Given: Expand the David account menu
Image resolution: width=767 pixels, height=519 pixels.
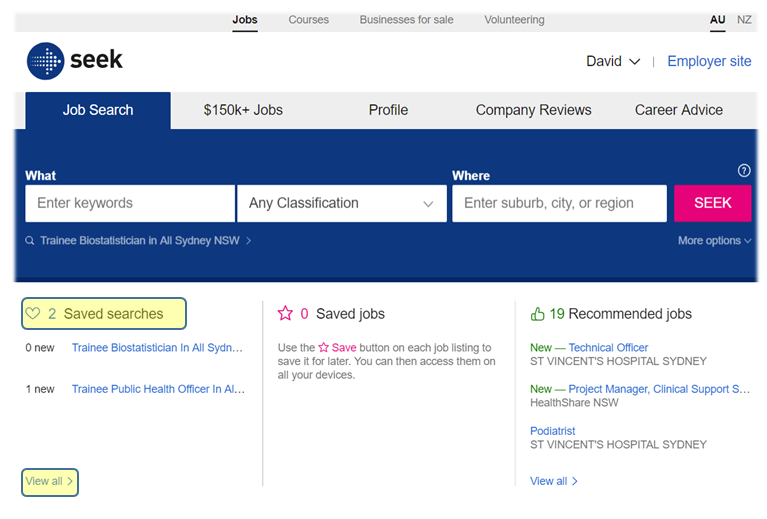Looking at the screenshot, I should point(613,61).
